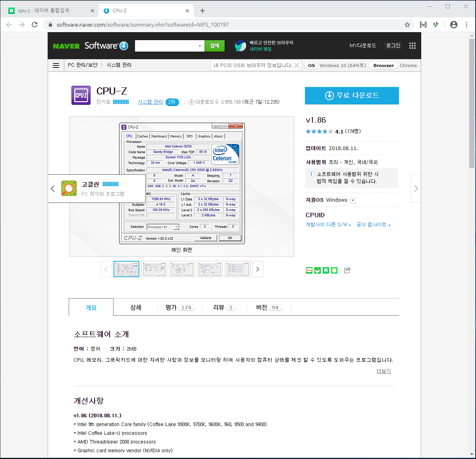This screenshot has height=459, width=476.
Task: Click the green square share icon
Action: click(334, 270)
